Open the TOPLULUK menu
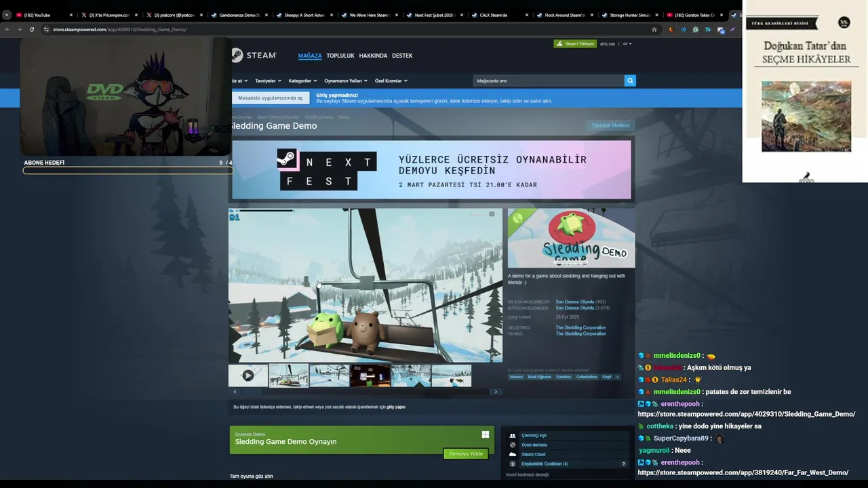Viewport: 868px width, 488px height. (340, 56)
